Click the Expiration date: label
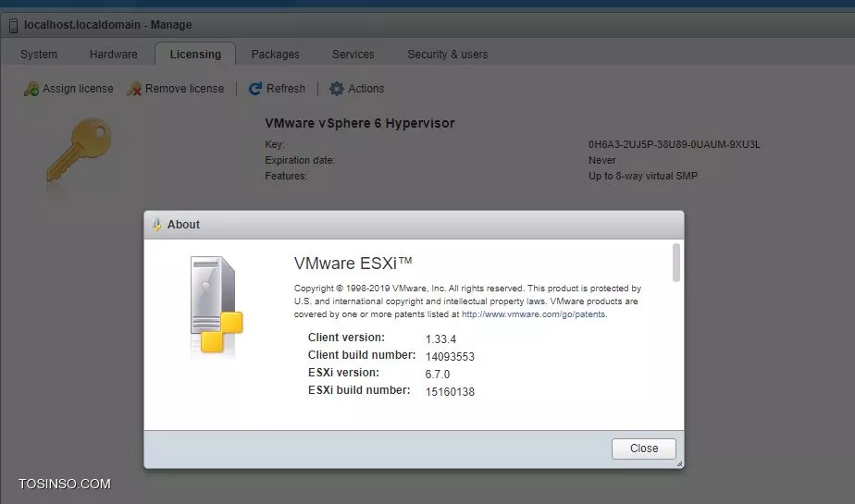Screen dimensions: 855x504 300,160
